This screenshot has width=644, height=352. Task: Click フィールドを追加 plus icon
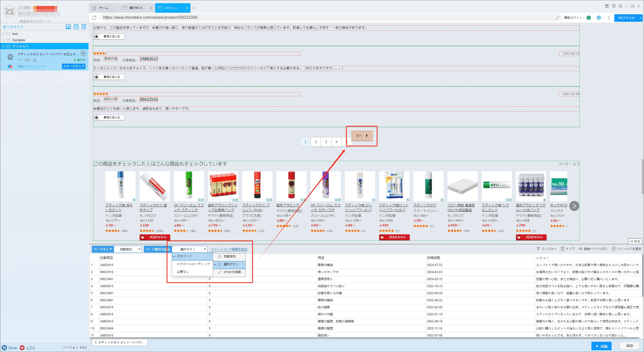(x=614, y=249)
